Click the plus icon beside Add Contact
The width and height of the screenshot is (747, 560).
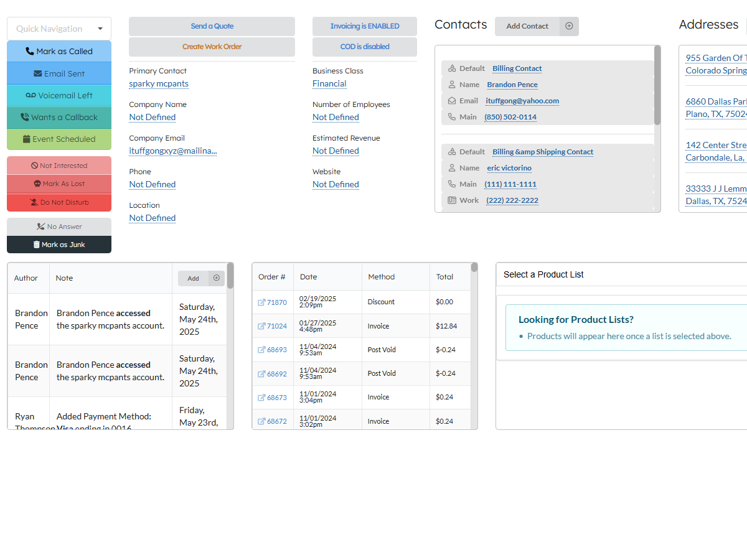click(x=569, y=26)
